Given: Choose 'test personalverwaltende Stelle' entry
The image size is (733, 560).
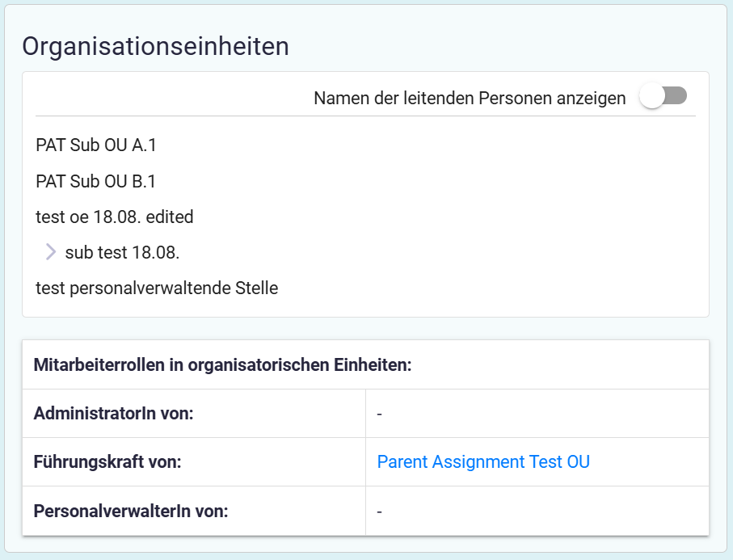Looking at the screenshot, I should 157,288.
